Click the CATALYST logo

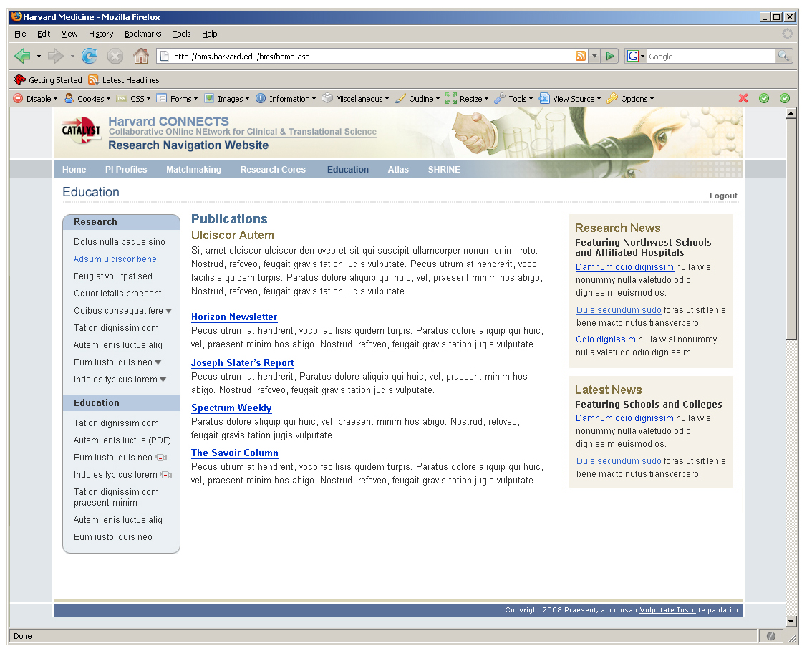(x=81, y=130)
